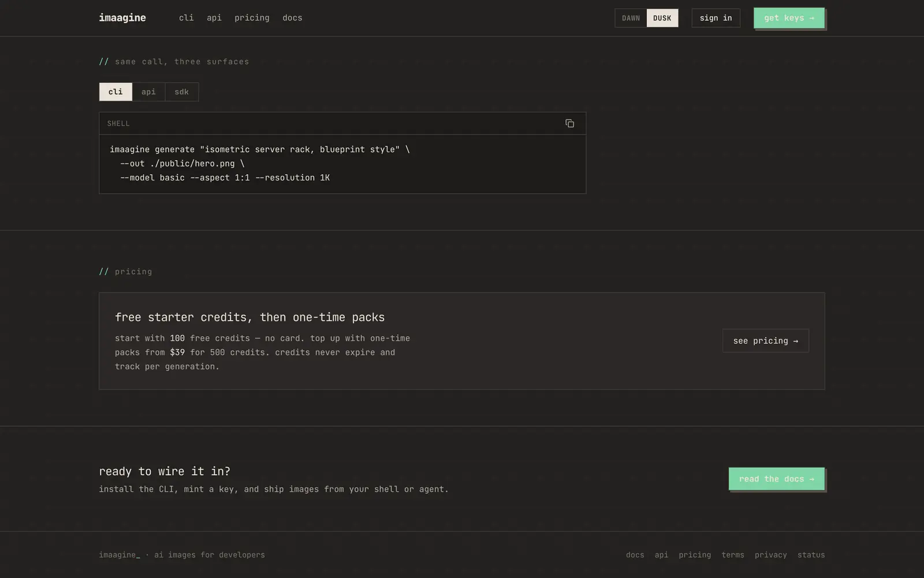Screen dimensions: 924x578
Task: Go to imaagine home logo
Action: click(x=122, y=18)
